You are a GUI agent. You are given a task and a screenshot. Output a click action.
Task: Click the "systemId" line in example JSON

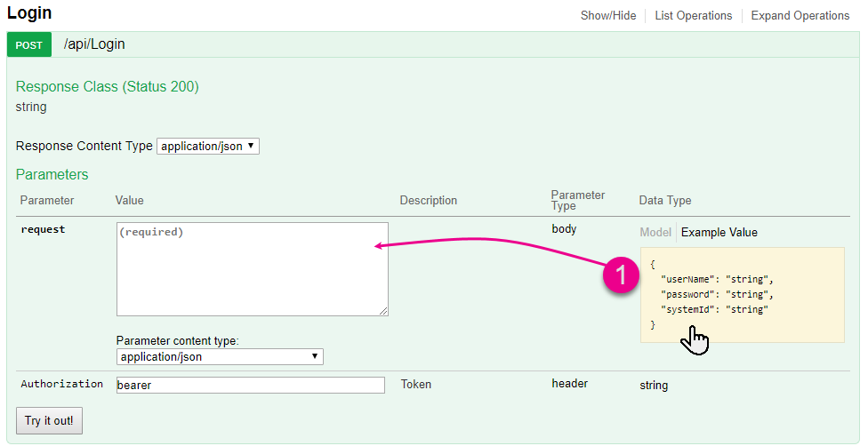tap(715, 309)
